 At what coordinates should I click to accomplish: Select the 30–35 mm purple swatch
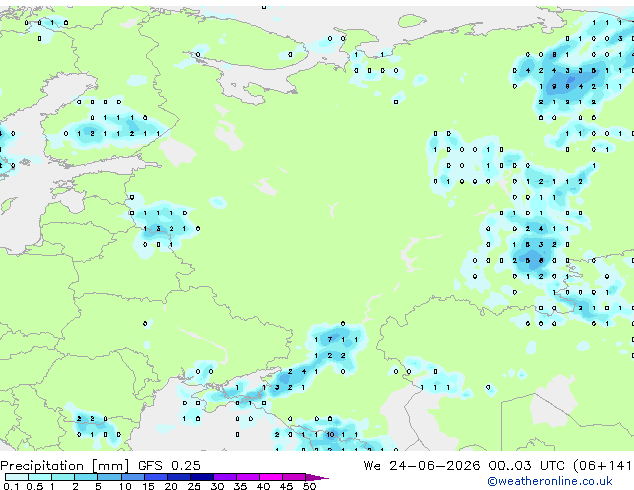pos(224,477)
